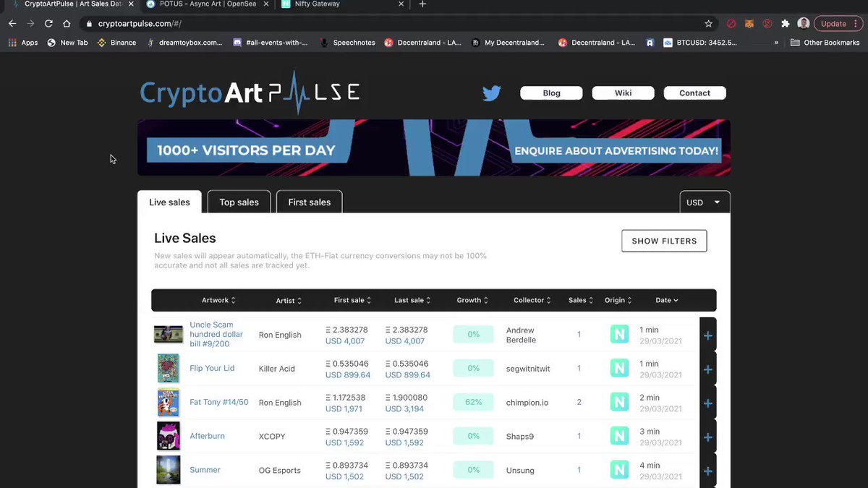Show more bookmarks via double chevron
The image size is (868, 488).
(776, 43)
